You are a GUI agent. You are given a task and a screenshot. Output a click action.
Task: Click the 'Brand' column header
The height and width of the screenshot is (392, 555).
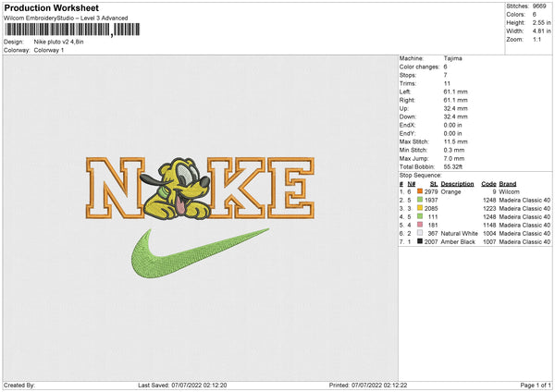(x=508, y=184)
